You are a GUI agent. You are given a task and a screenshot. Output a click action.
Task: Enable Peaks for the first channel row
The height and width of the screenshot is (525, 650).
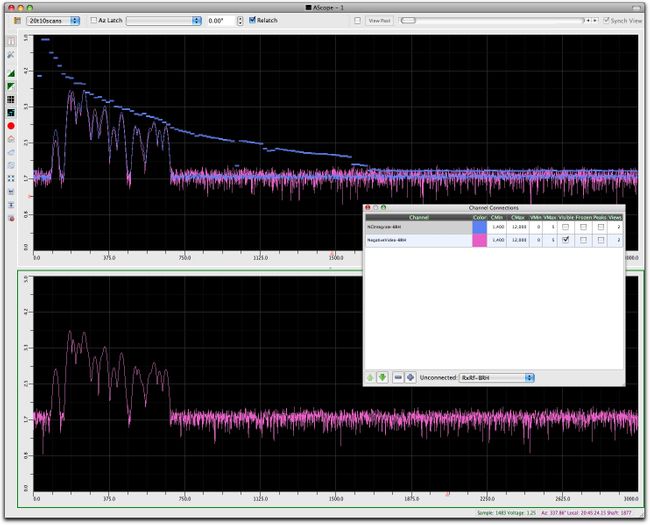click(x=601, y=227)
